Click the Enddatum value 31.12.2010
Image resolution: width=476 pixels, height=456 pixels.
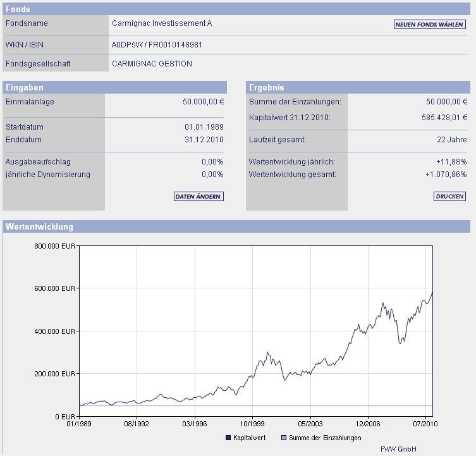204,139
